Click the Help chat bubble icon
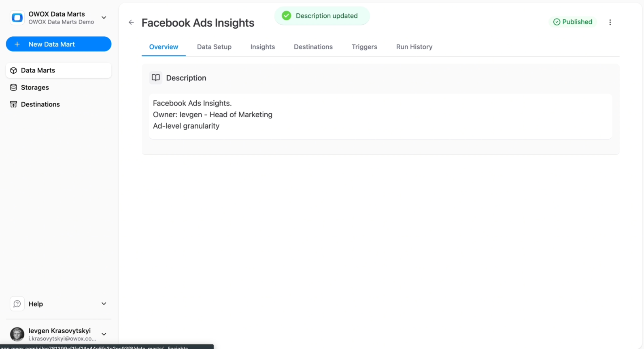The image size is (644, 349). [x=17, y=304]
